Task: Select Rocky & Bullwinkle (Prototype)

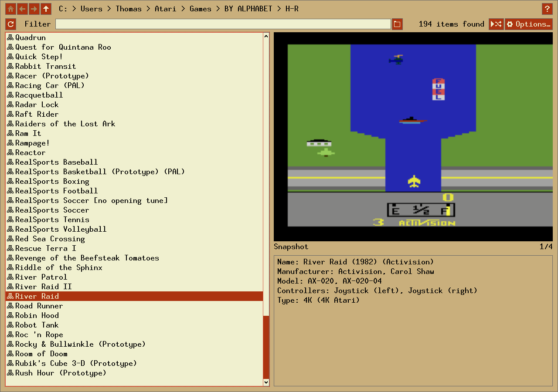Action: click(134, 344)
